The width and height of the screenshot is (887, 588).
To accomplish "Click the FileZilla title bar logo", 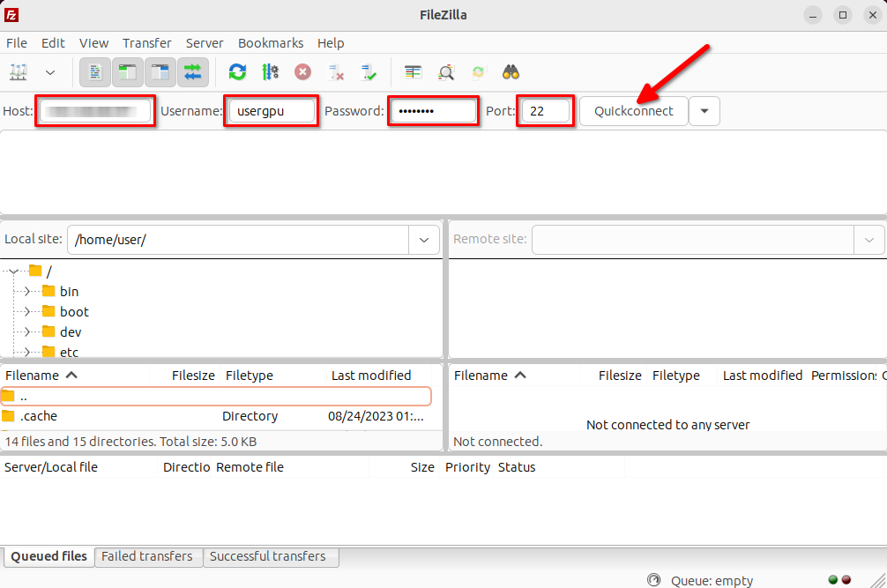I will [x=11, y=15].
